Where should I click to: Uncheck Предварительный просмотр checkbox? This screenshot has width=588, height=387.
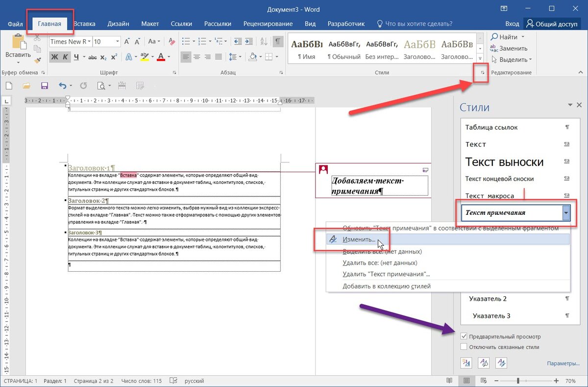coord(464,336)
